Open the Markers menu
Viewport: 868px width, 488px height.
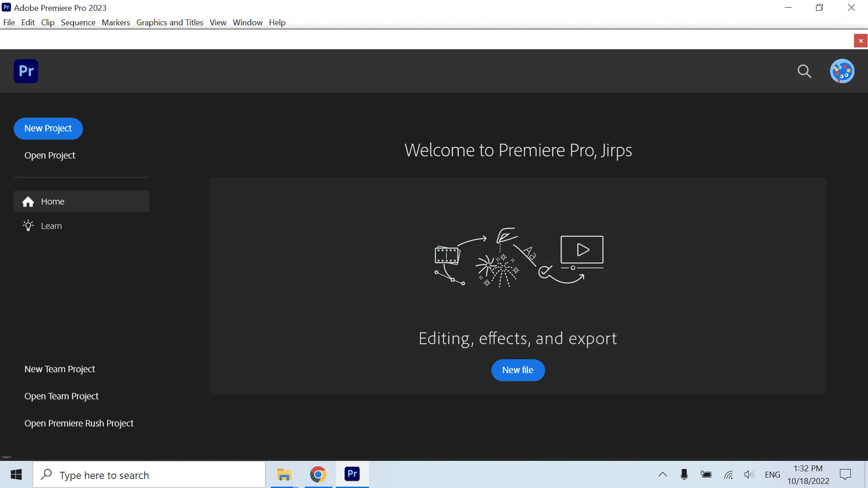pyautogui.click(x=116, y=23)
